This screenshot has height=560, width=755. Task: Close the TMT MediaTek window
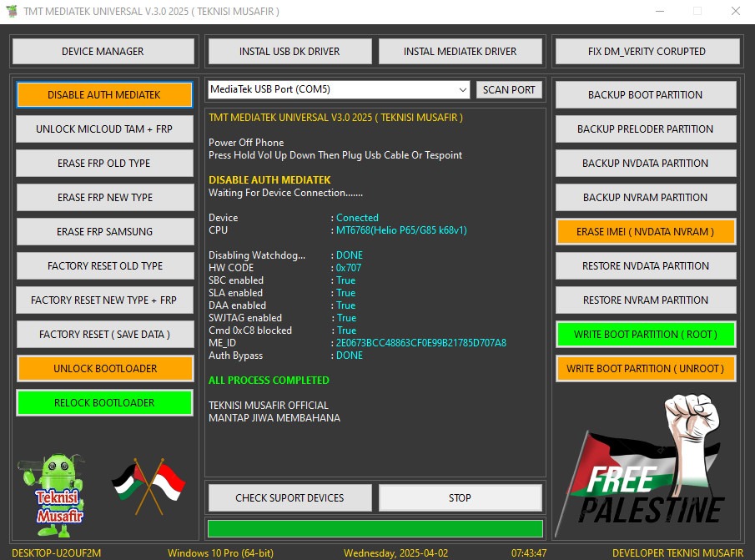click(x=736, y=11)
